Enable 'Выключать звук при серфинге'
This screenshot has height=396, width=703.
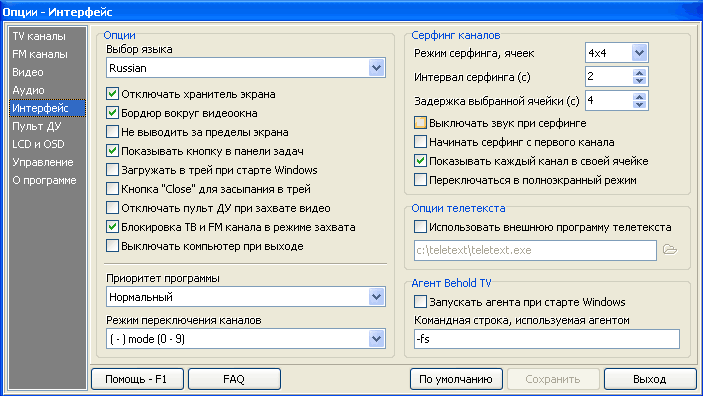pyautogui.click(x=420, y=122)
